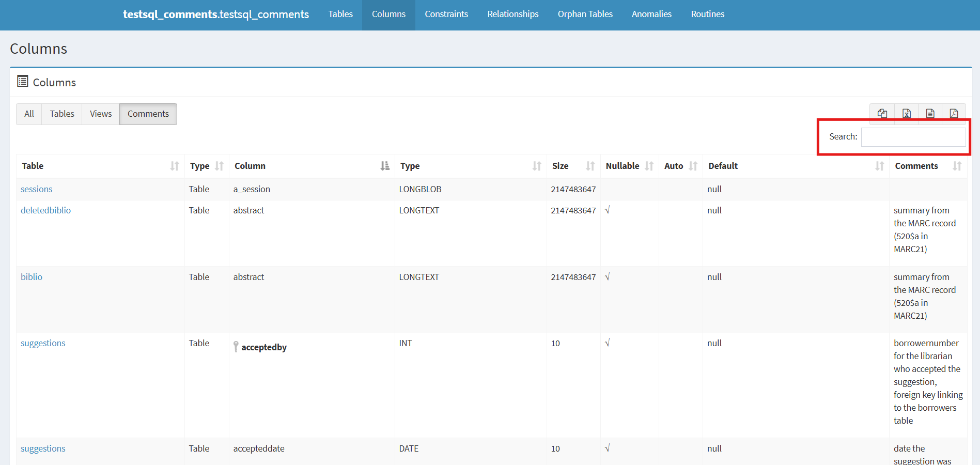Click the key icon beside acceptedby
This screenshot has height=465, width=980.
click(x=236, y=347)
